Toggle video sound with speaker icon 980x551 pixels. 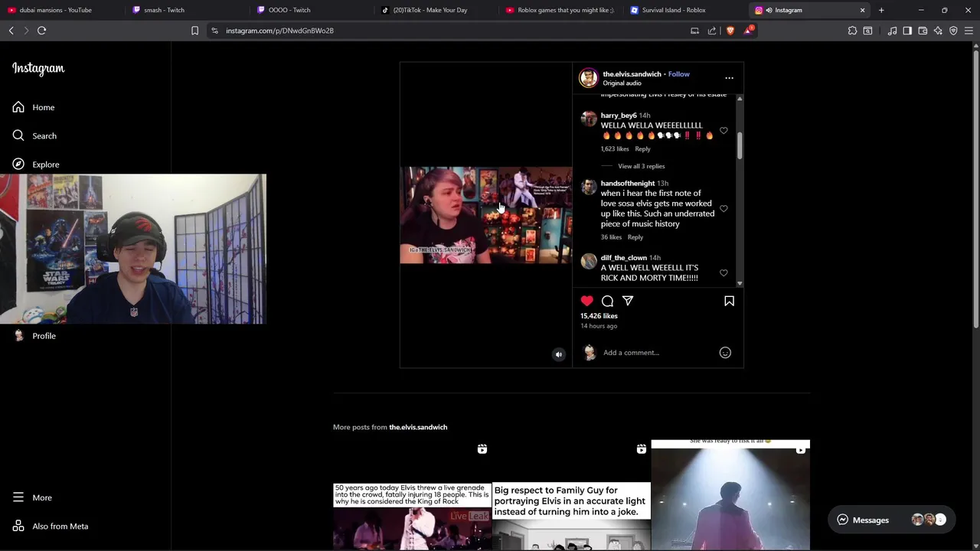click(559, 354)
